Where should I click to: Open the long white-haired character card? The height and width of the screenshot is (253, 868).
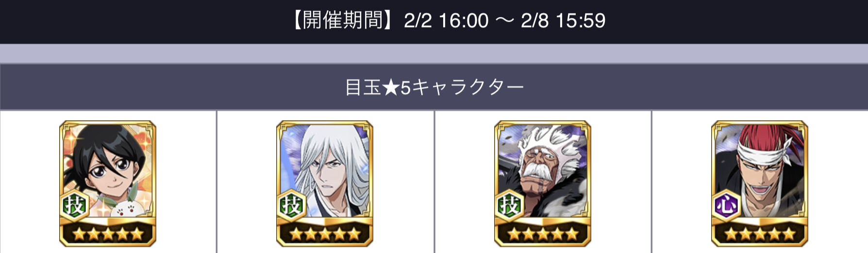pyautogui.click(x=325, y=183)
